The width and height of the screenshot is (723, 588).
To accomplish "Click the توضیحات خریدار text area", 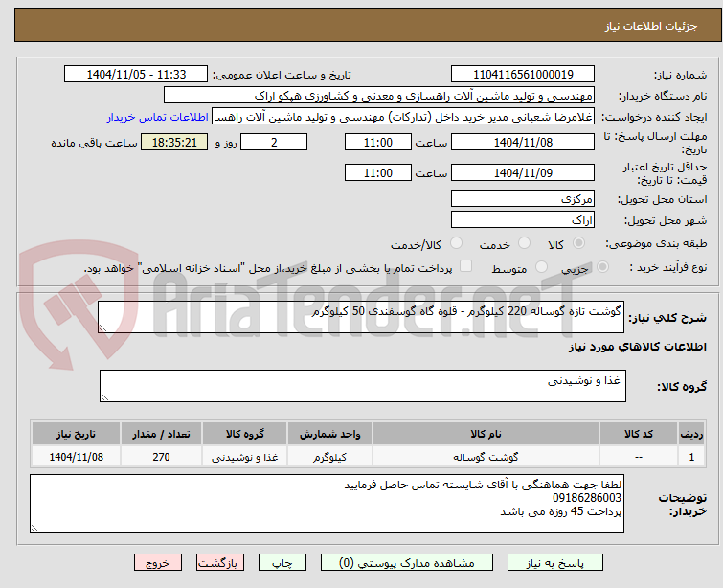I will 327,504.
